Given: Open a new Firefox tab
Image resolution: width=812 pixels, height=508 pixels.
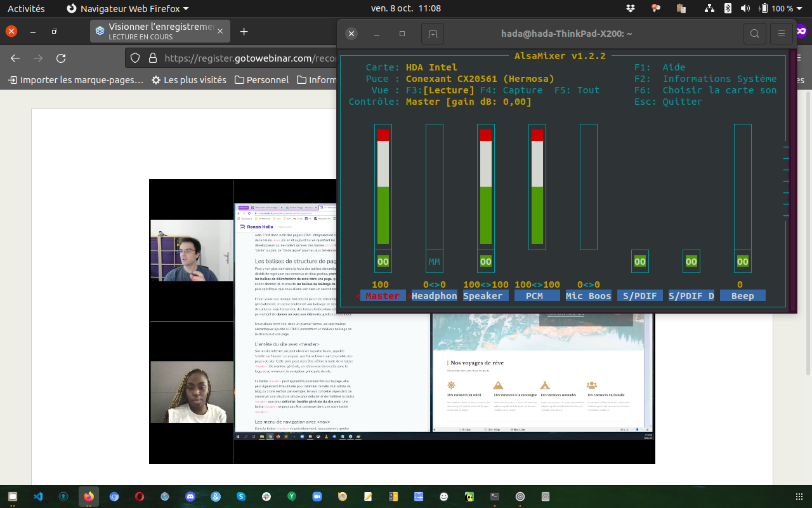Looking at the screenshot, I should [244, 31].
